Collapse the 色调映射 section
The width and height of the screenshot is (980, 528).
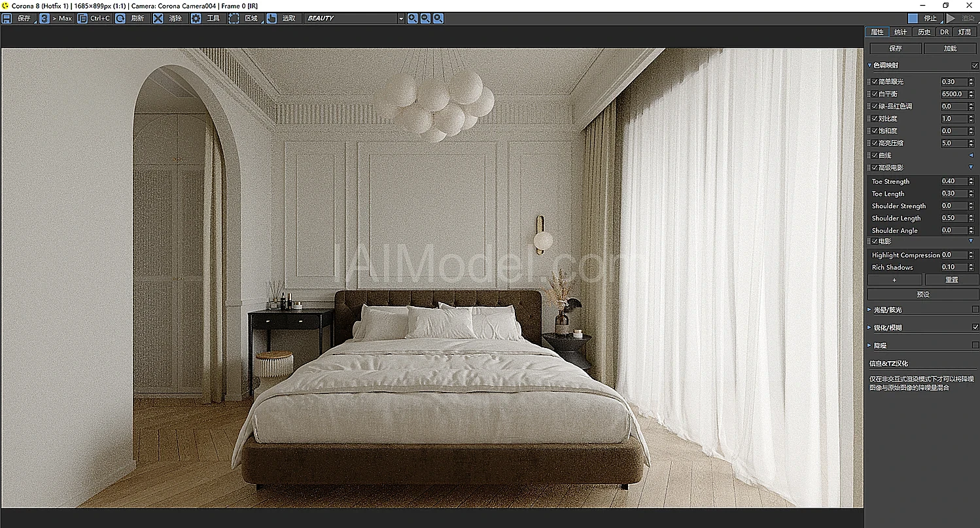tap(870, 65)
